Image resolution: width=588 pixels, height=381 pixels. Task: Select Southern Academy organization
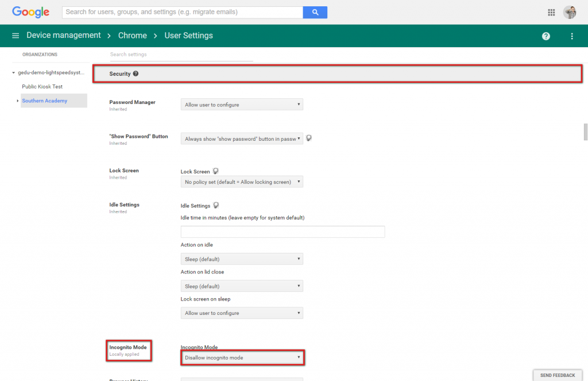point(45,101)
